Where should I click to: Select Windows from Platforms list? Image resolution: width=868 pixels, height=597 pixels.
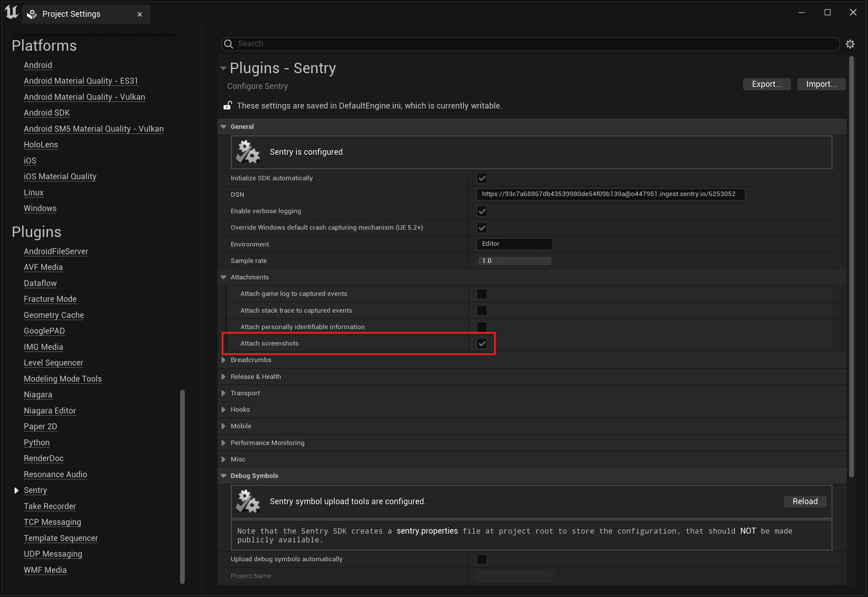40,208
